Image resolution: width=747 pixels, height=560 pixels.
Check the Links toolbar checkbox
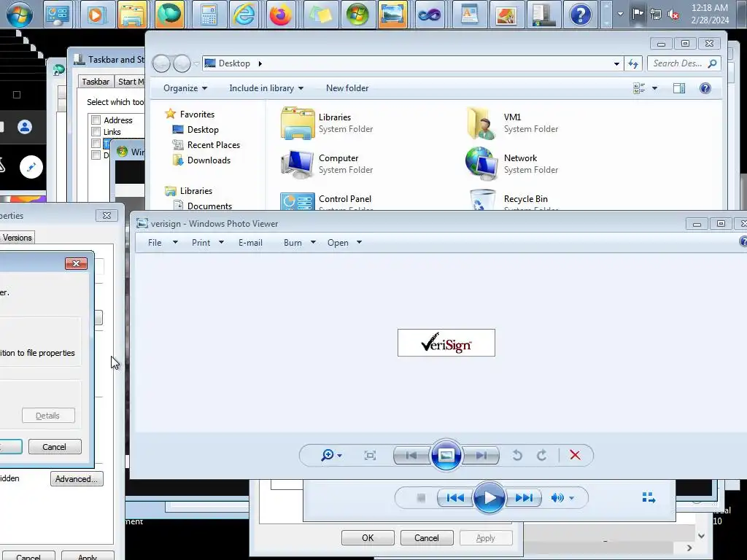(96, 132)
